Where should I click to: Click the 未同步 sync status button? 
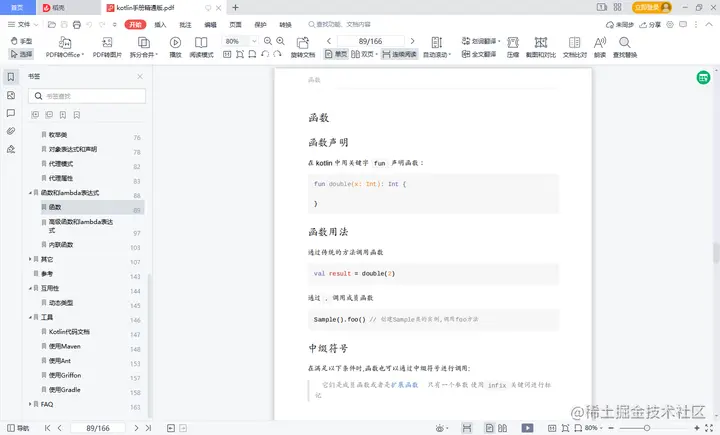coord(620,25)
